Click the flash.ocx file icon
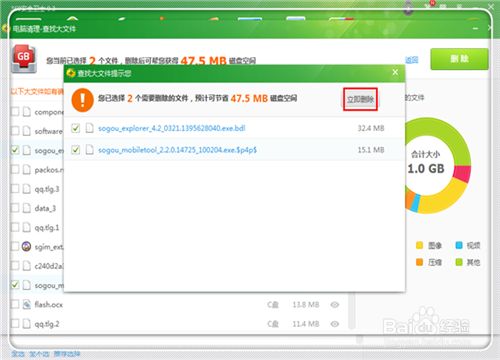Screen dimensions: 500x360 point(27,304)
